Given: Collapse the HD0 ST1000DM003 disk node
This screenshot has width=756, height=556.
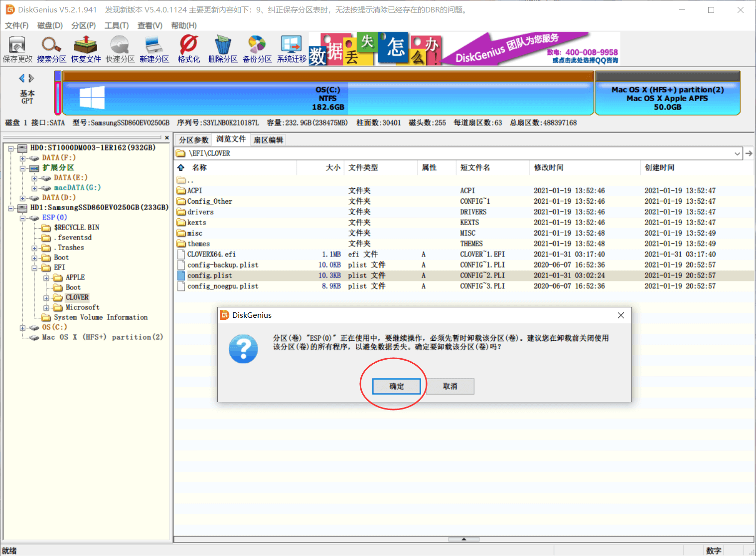Looking at the screenshot, I should click(x=10, y=148).
